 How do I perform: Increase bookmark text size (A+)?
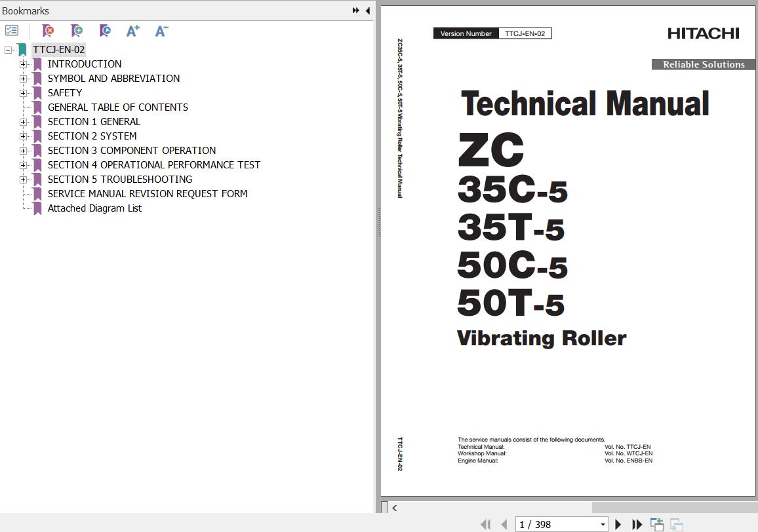coord(133,31)
